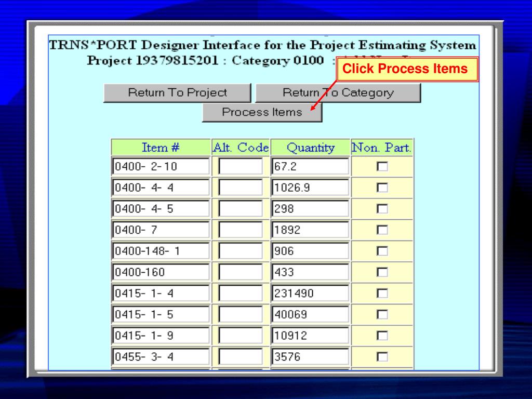Click the item field containing 0415- 1- 9
Image resolution: width=532 pixels, height=399 pixels.
pyautogui.click(x=161, y=335)
